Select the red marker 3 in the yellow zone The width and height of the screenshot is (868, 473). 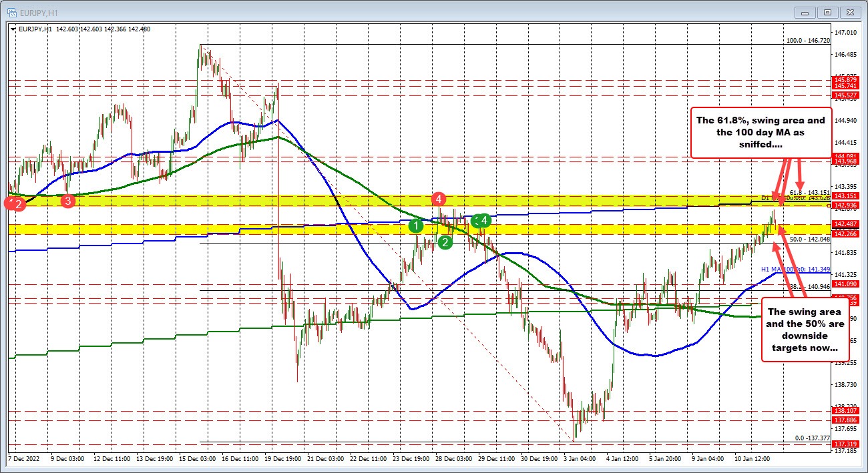[69, 200]
